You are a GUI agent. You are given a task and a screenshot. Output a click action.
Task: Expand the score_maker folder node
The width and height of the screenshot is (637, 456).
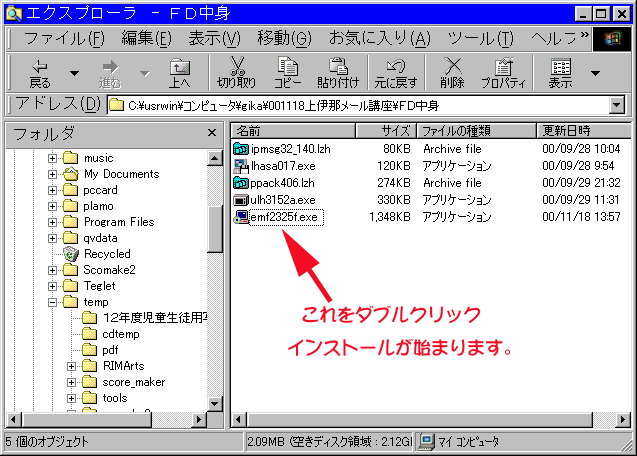click(71, 382)
